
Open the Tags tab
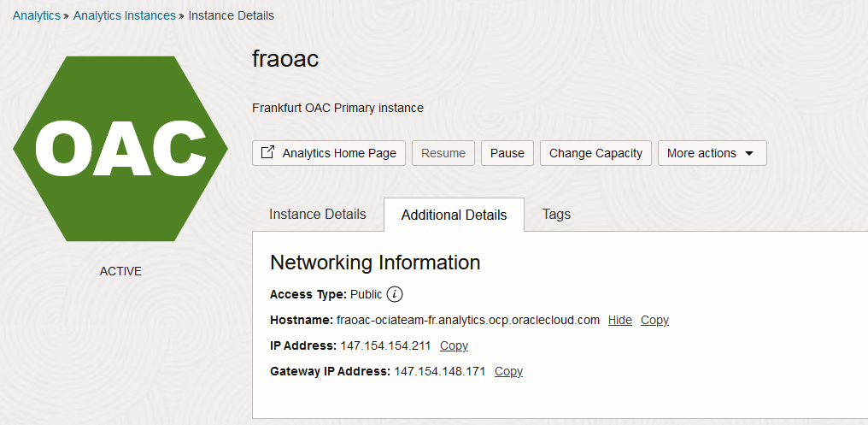tap(556, 214)
